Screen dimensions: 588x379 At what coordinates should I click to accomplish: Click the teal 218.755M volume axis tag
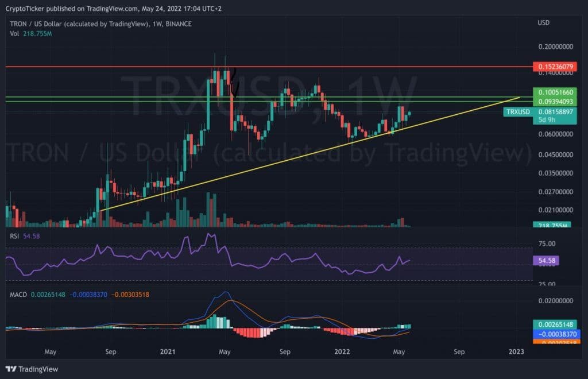(x=551, y=226)
